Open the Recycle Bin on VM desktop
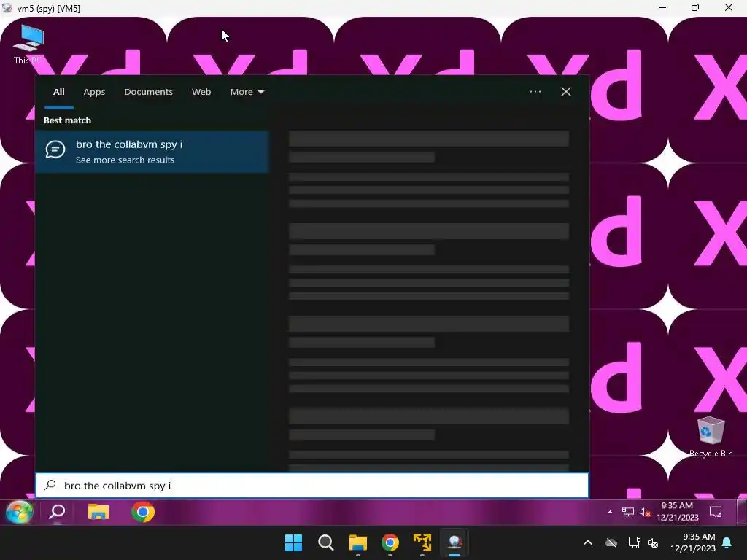This screenshot has height=560, width=747. click(x=711, y=437)
